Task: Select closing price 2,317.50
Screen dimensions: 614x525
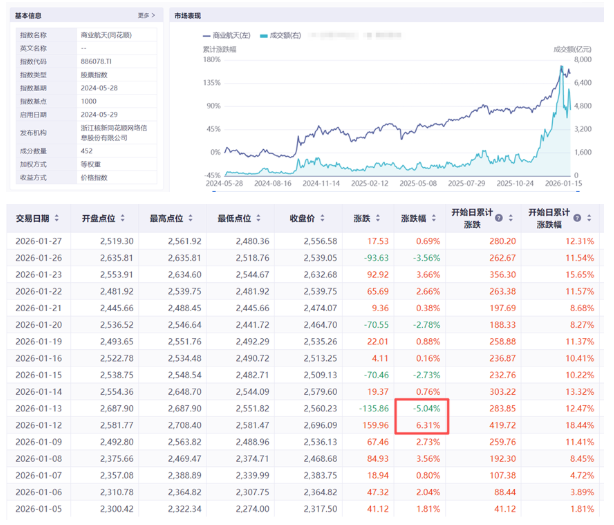Action: tap(320, 509)
